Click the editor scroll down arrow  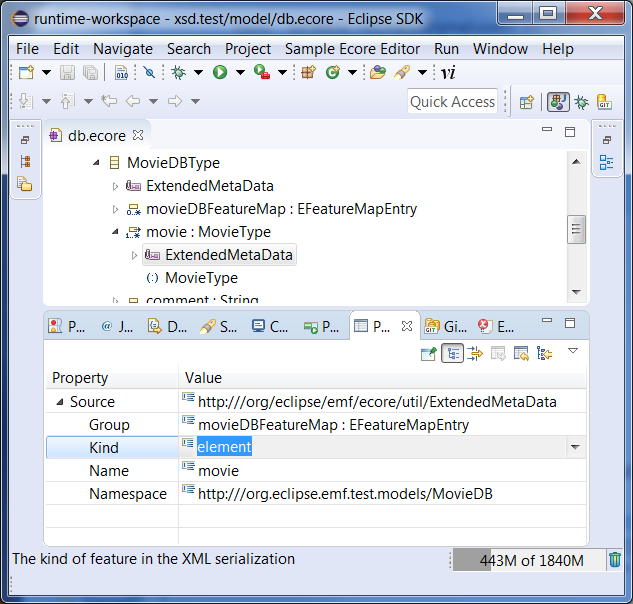click(576, 292)
